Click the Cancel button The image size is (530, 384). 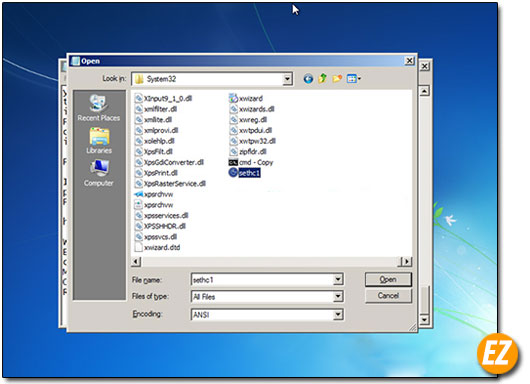[388, 296]
